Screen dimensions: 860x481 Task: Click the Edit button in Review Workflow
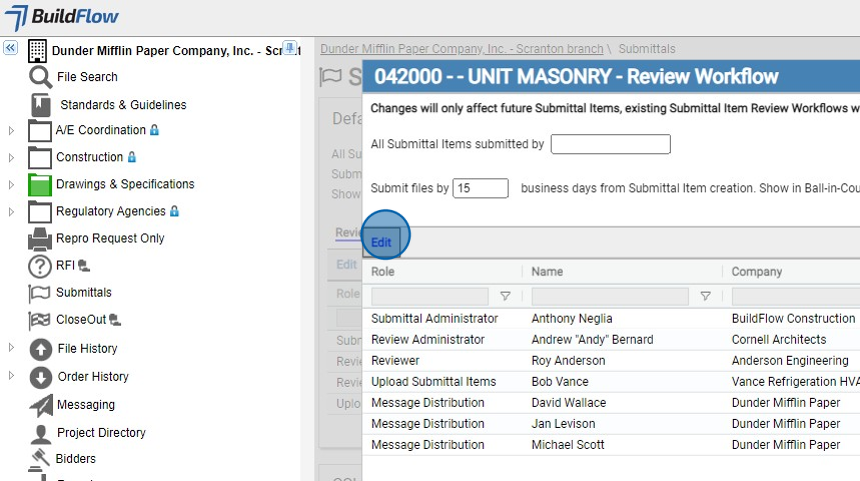(381, 242)
